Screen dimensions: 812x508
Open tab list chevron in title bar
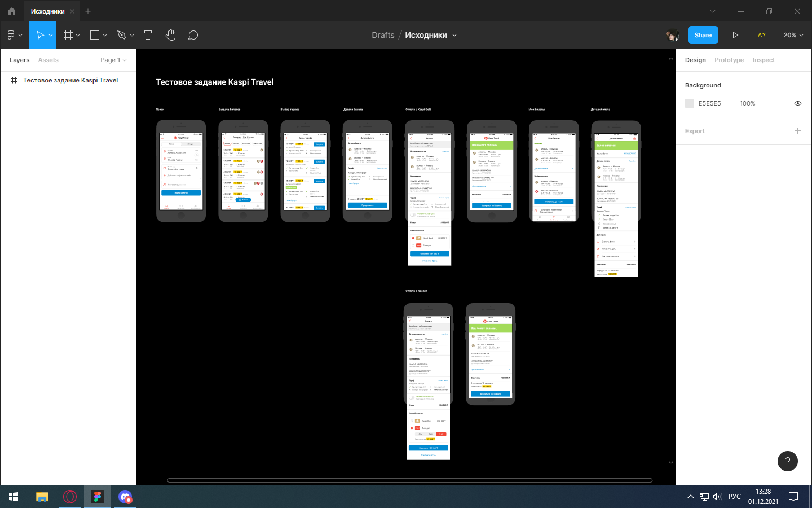pyautogui.click(x=713, y=11)
